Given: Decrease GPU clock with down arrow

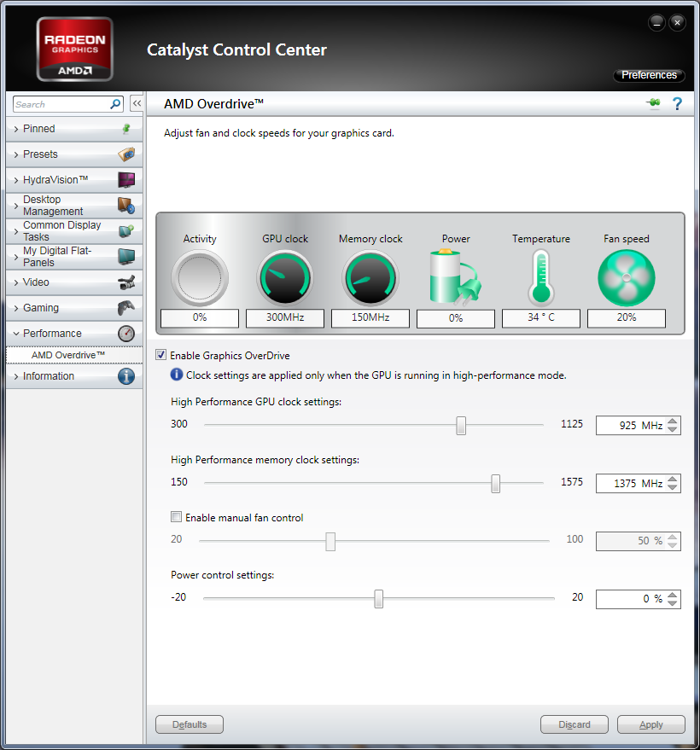Looking at the screenshot, I should pyautogui.click(x=672, y=429).
